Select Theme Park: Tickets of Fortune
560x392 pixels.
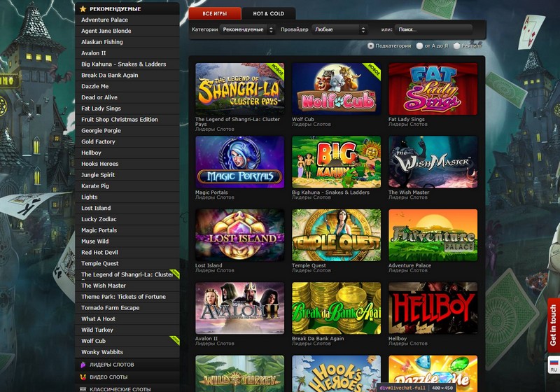pyautogui.click(x=127, y=297)
